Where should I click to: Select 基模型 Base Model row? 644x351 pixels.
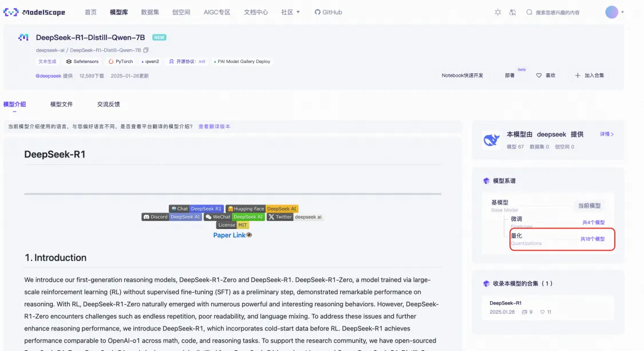click(548, 206)
